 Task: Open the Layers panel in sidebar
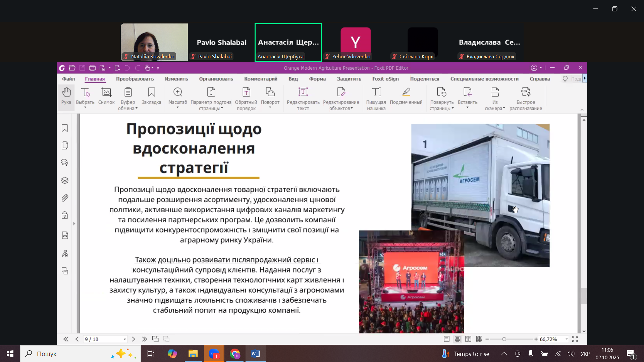(x=65, y=181)
